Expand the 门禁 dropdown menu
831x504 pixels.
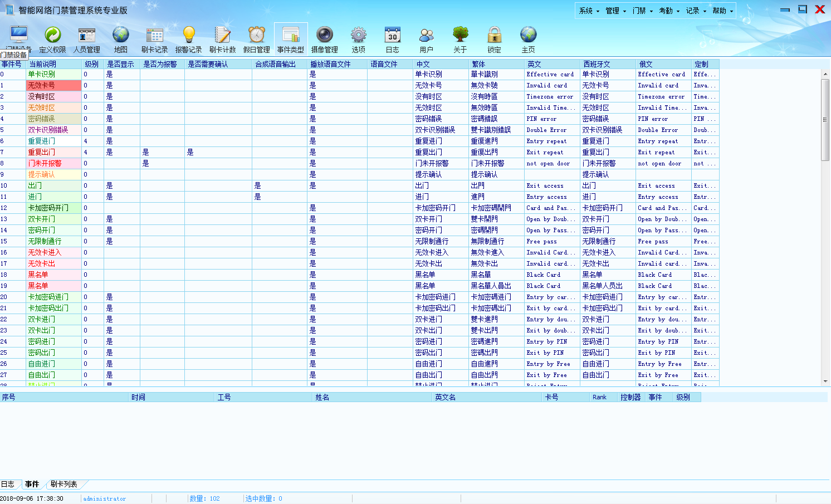pos(642,11)
